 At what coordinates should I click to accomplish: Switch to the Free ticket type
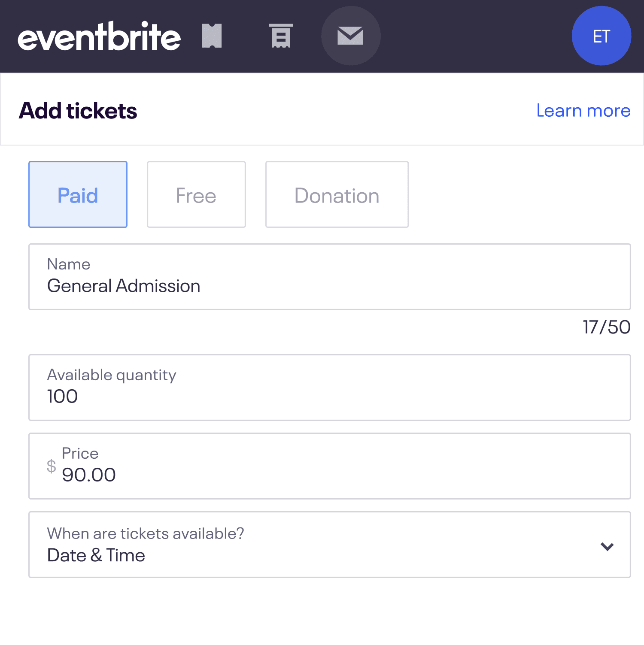[196, 194]
